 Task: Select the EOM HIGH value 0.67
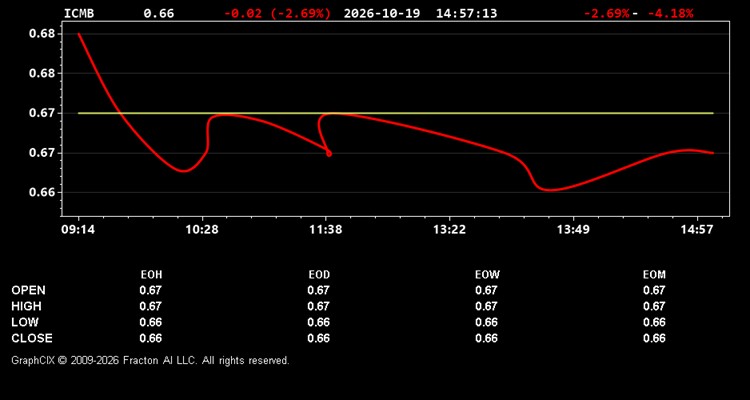coord(654,306)
